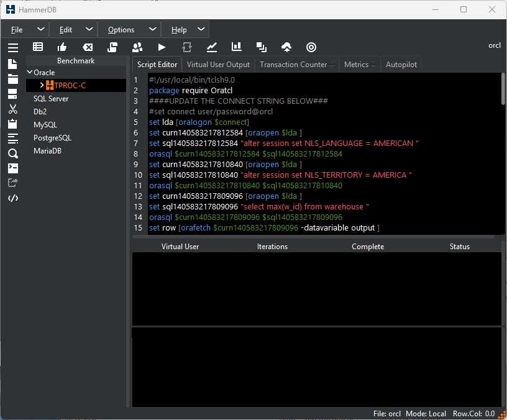Screen dimensions: 507x420
Task: Maximize the HammerDB window
Action: [464, 9]
